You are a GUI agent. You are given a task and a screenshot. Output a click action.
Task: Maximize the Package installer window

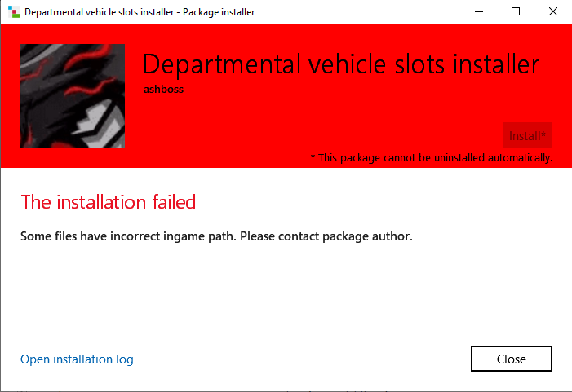[x=516, y=12]
